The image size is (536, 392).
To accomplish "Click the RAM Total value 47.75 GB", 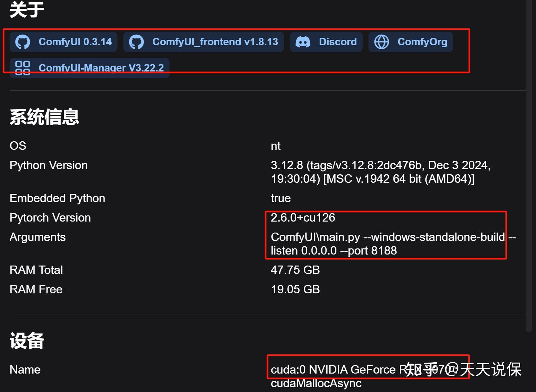I will pos(295,270).
